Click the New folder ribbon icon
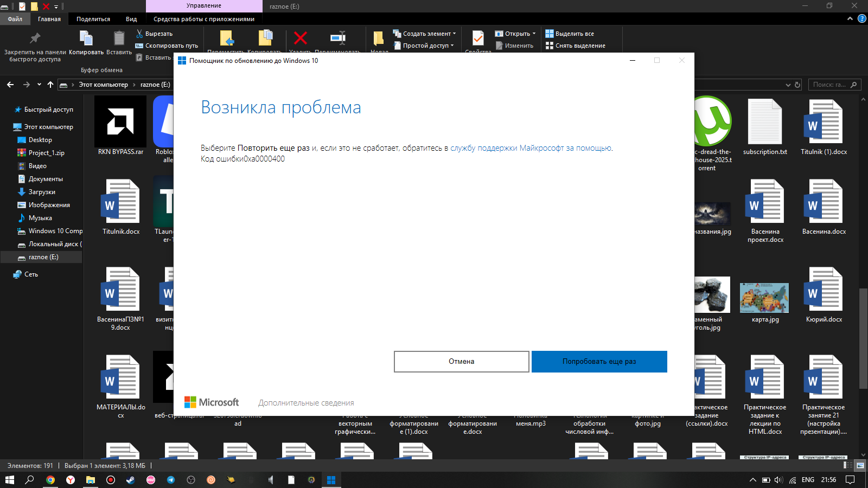868x488 pixels. 379,38
